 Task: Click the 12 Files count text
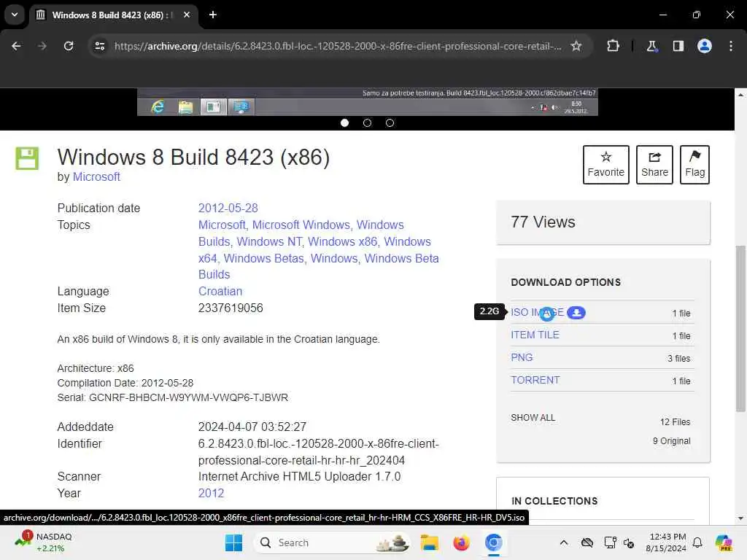click(675, 422)
